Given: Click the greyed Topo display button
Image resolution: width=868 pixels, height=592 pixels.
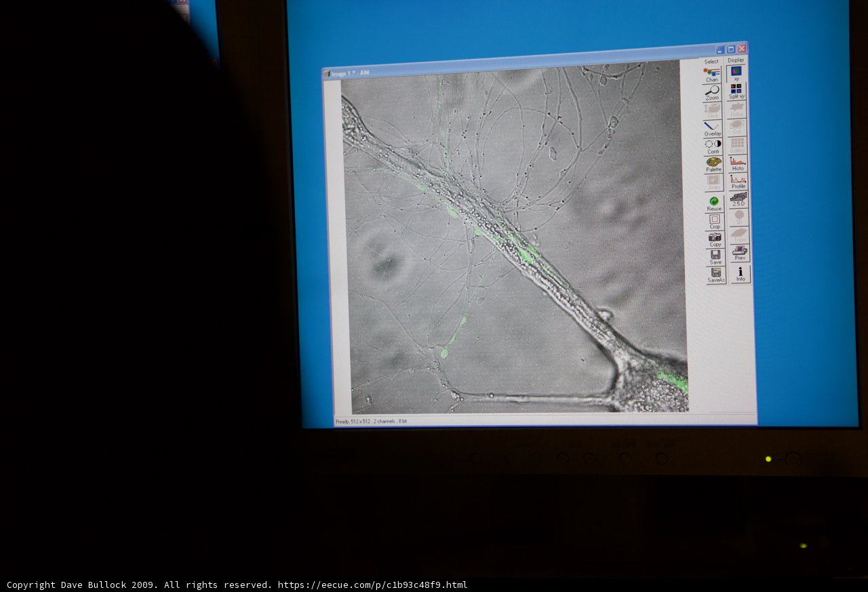Looking at the screenshot, I should click(740, 235).
